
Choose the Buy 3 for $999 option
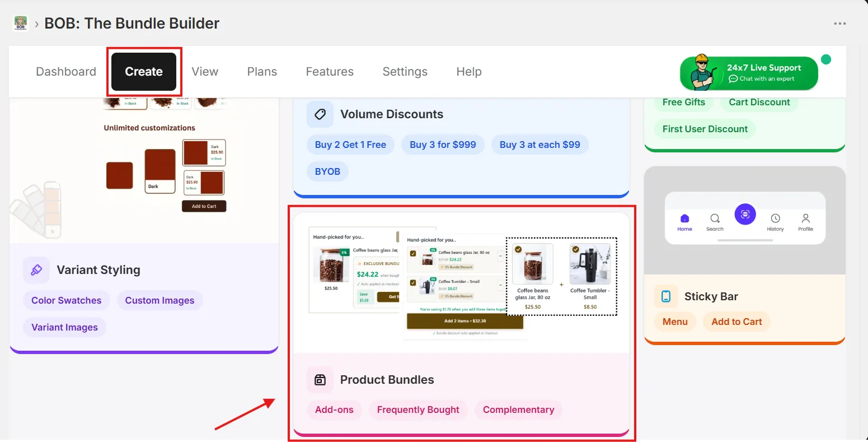point(443,145)
